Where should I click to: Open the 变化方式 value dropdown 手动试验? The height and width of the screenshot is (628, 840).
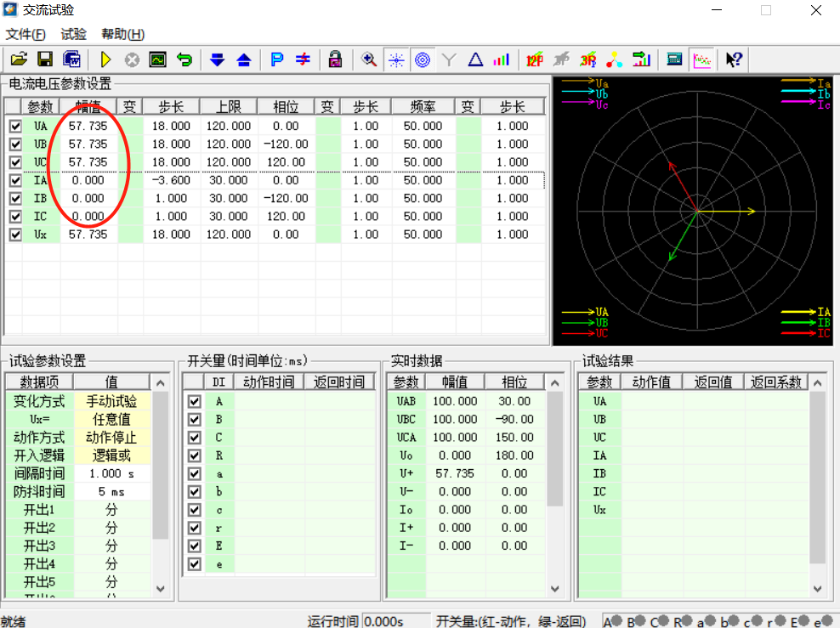tap(111, 401)
